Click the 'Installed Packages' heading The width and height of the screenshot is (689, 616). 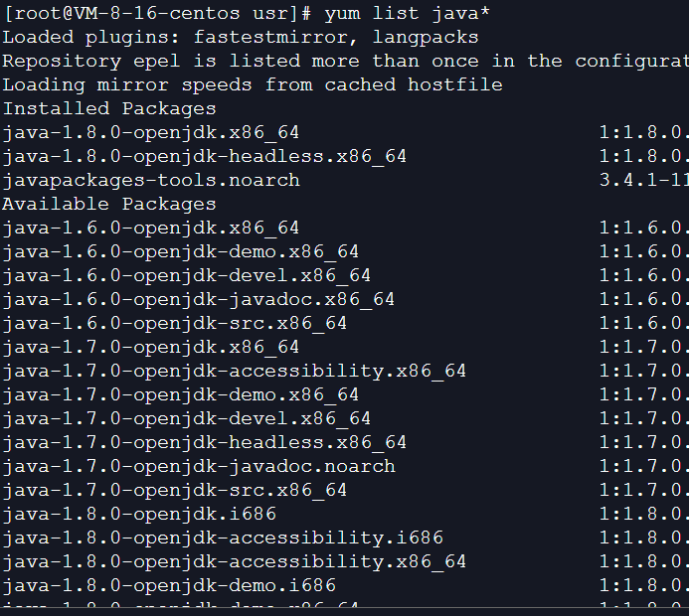(109, 108)
